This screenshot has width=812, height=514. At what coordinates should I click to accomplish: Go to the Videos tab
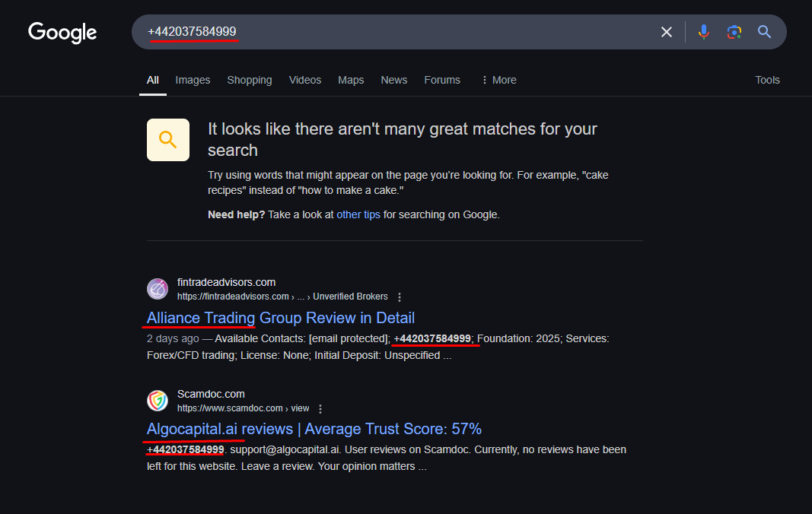[305, 81]
